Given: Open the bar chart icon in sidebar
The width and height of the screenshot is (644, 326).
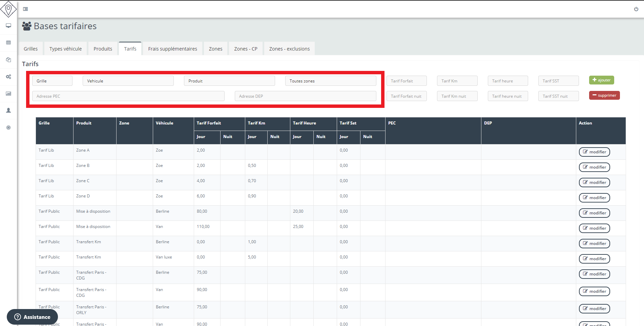Looking at the screenshot, I should coord(8,94).
